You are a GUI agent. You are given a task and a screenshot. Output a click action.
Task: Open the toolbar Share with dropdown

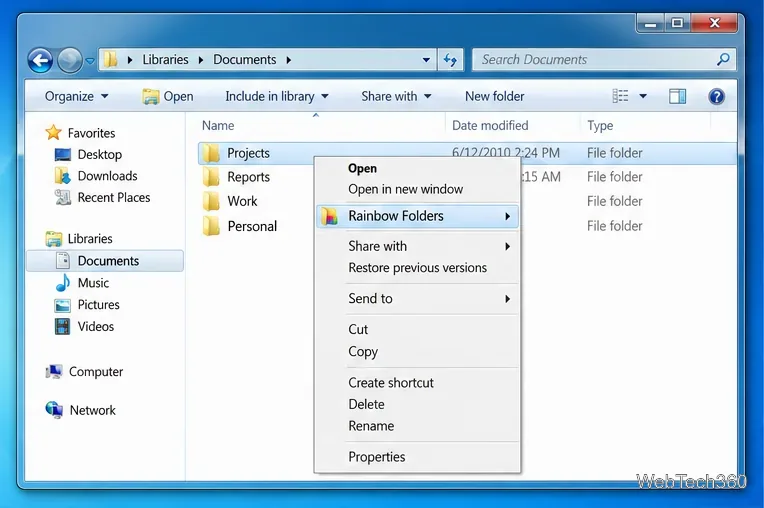click(396, 96)
